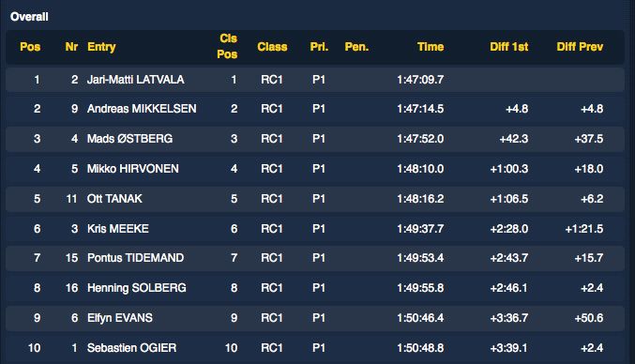This screenshot has width=635, height=364.
Task: Sort by the Pos column header
Action: click(x=30, y=47)
